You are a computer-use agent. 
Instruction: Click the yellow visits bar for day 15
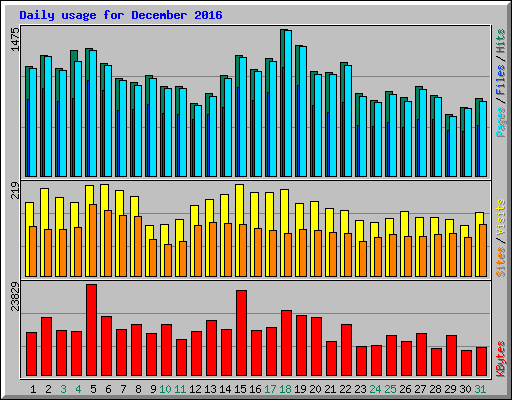240,230
